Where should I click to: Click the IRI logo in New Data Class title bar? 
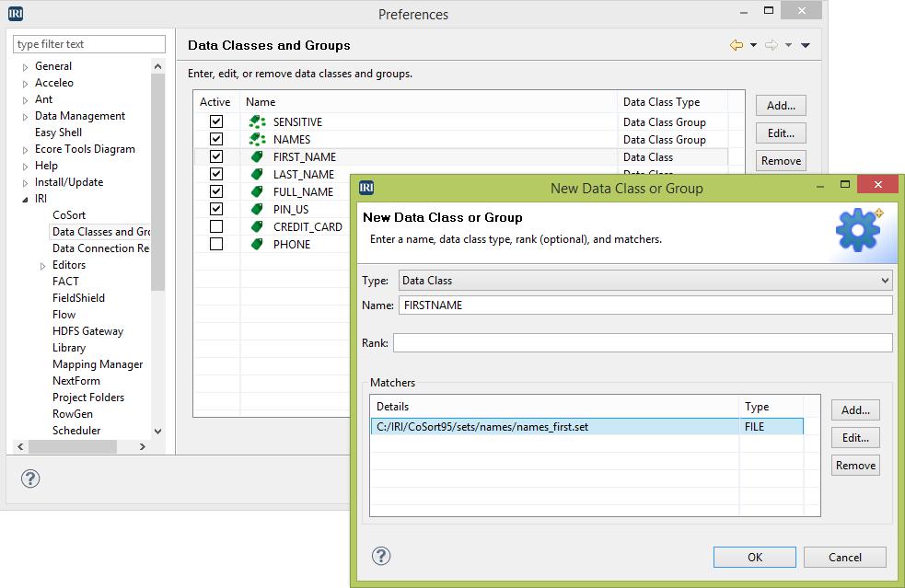pyautogui.click(x=366, y=187)
